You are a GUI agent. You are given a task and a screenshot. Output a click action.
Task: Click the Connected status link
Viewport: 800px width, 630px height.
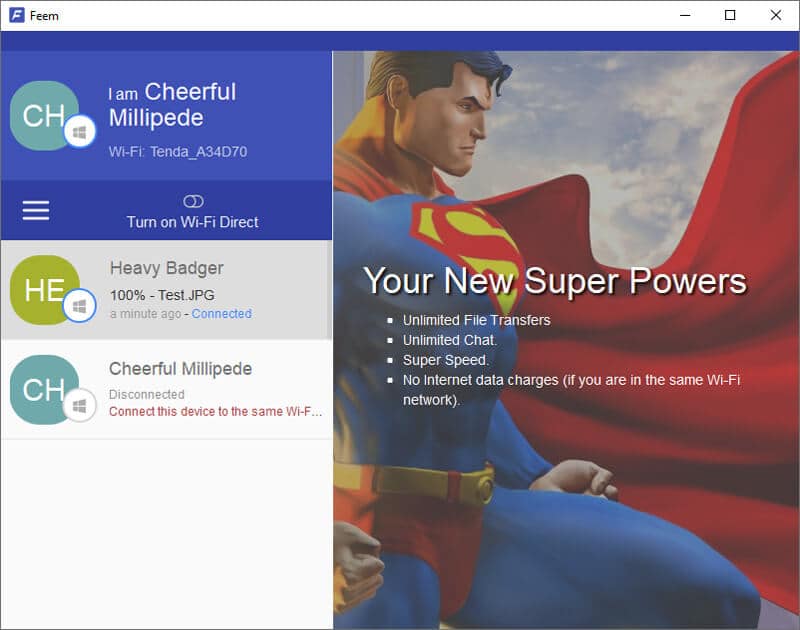[x=221, y=314]
